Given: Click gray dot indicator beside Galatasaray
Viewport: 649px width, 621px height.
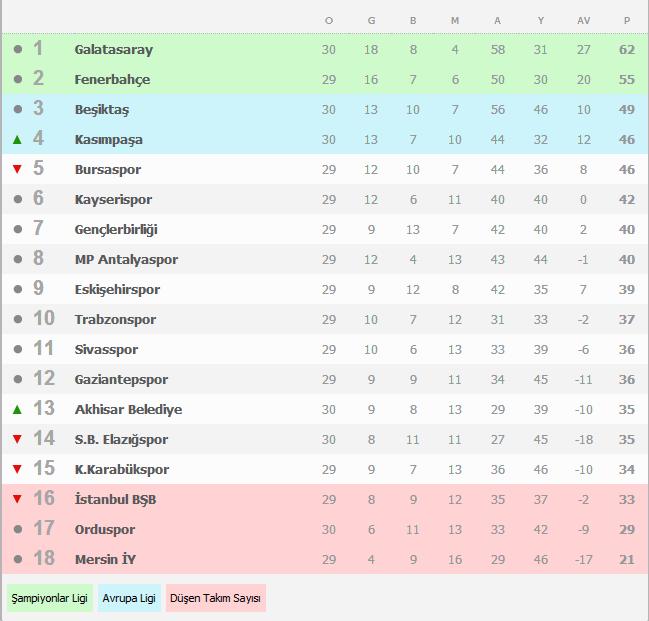Looking at the screenshot, I should click(x=17, y=50).
